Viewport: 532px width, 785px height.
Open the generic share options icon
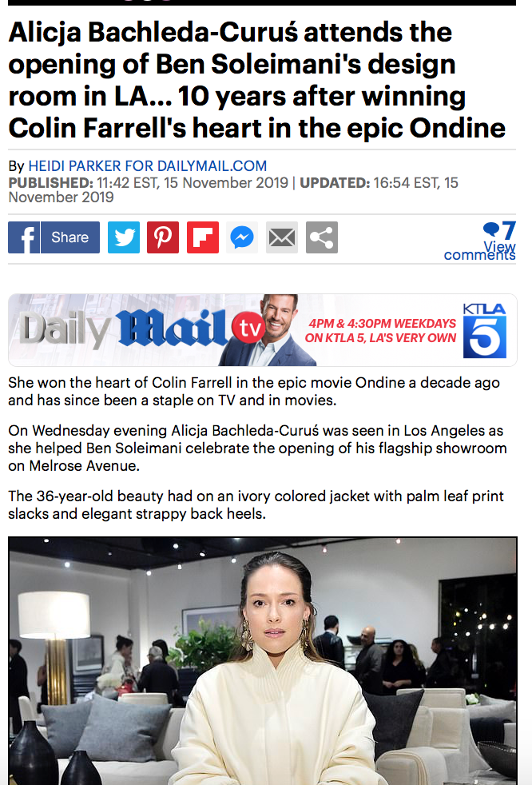click(x=322, y=237)
